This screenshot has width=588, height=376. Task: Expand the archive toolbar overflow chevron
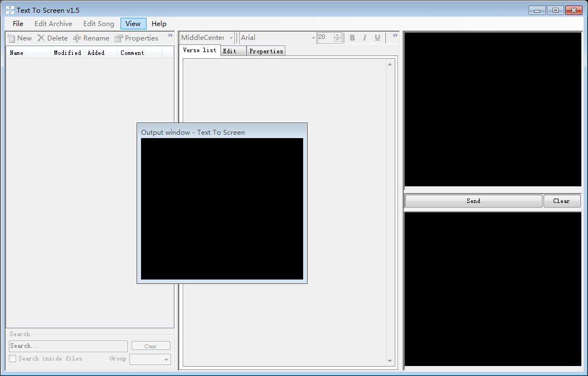(170, 35)
